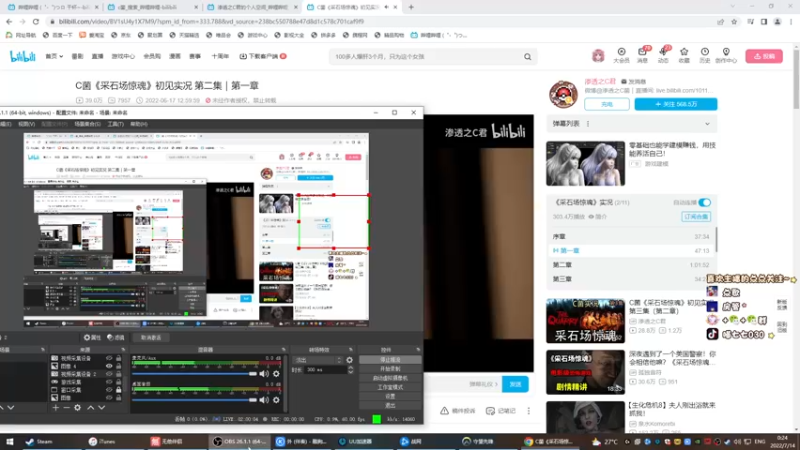Toggle the 自动连播 autoplay switch
The height and width of the screenshot is (450, 800).
(x=705, y=203)
